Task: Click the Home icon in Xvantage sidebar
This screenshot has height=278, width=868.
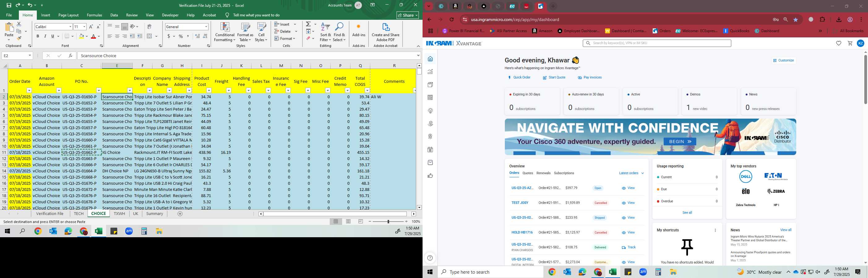Action: [x=430, y=59]
